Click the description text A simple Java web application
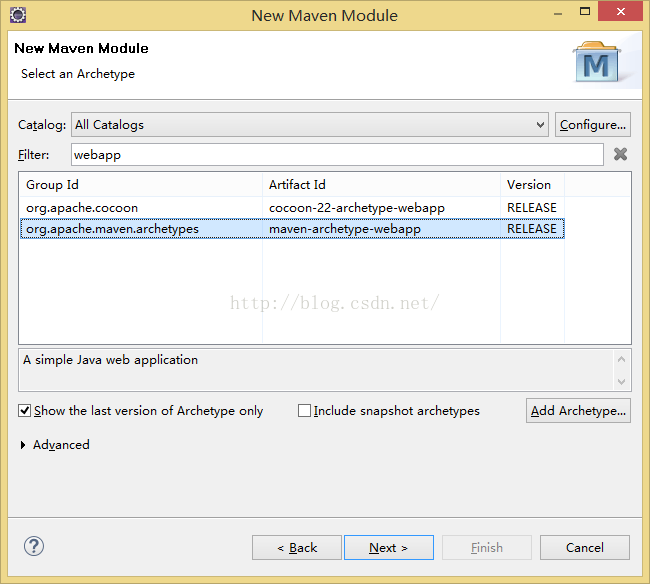This screenshot has width=650, height=584. 110,360
